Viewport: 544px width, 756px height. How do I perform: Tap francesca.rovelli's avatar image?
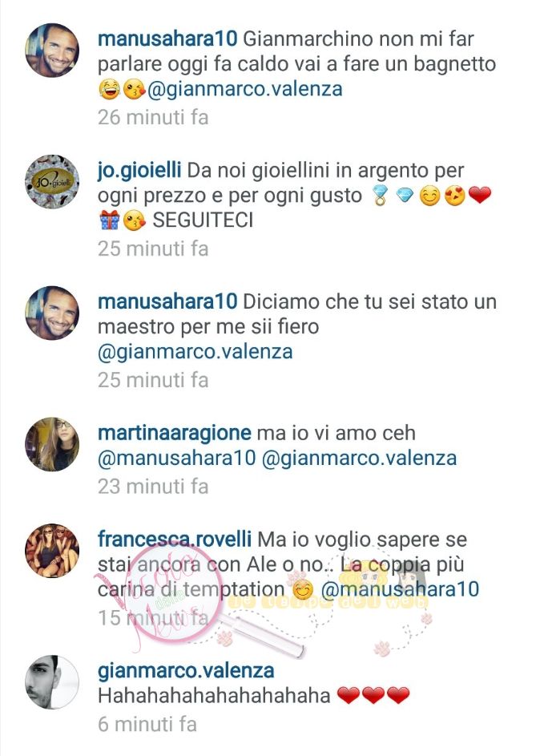[x=52, y=551]
